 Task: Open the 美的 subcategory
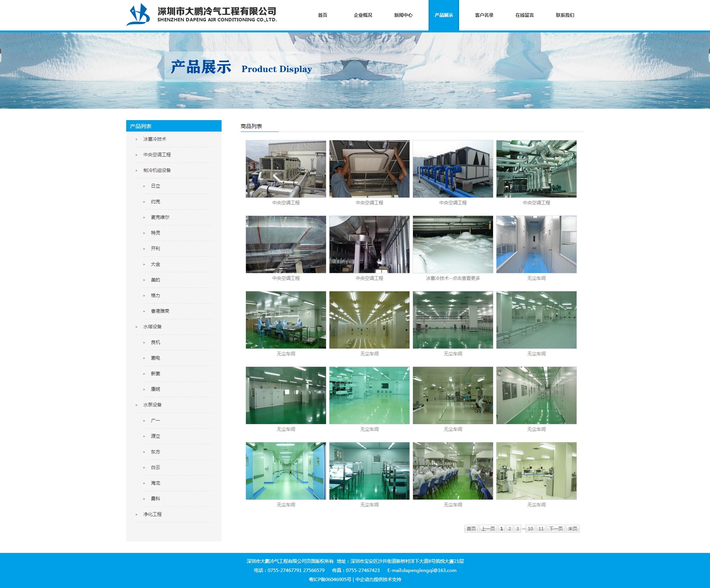[x=156, y=280]
